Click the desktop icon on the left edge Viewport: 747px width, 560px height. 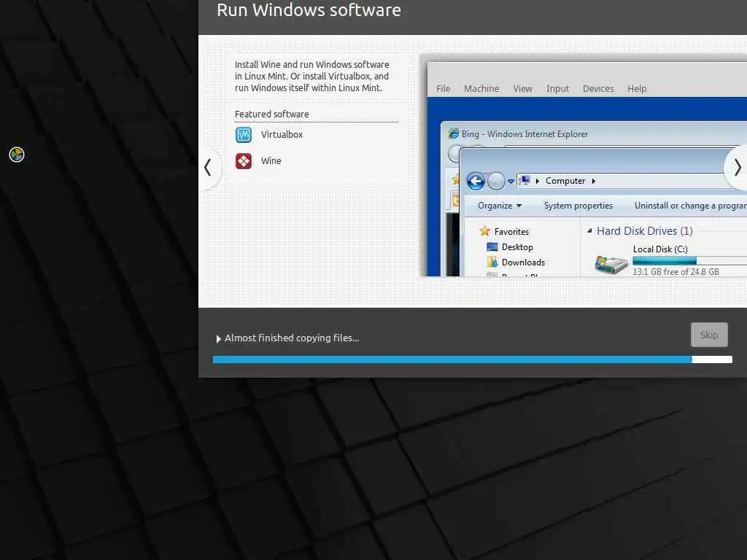[x=17, y=155]
